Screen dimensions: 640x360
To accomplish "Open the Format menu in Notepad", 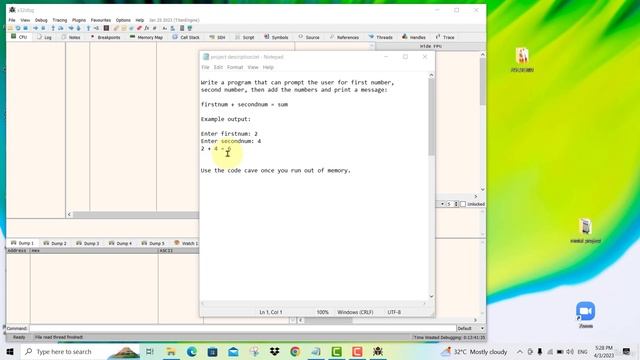I will 235,67.
